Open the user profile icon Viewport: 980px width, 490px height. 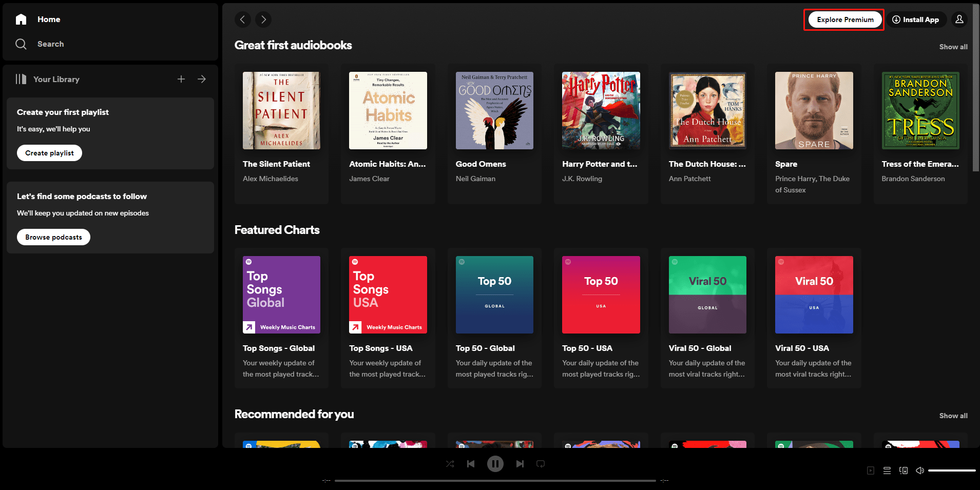tap(959, 19)
